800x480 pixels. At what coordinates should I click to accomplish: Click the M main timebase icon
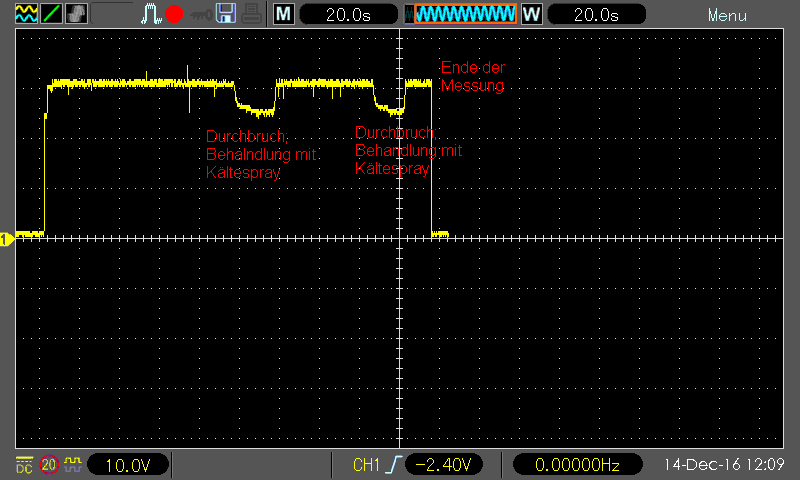pos(284,14)
